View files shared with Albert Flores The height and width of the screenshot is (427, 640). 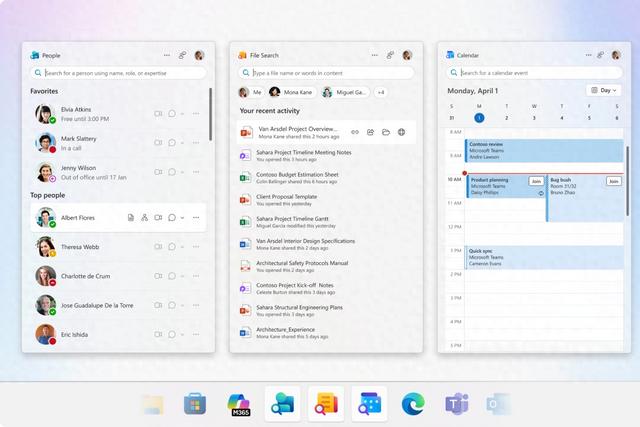[131, 218]
